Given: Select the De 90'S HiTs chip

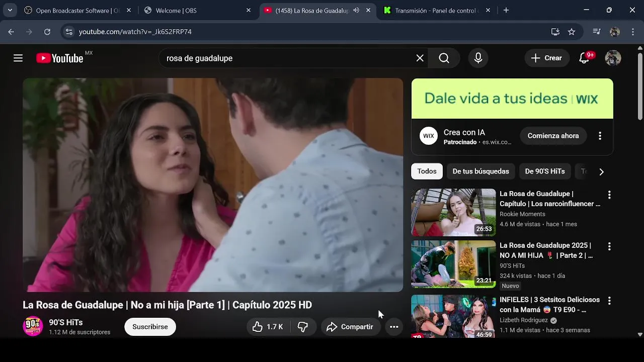Looking at the screenshot, I should tap(545, 171).
